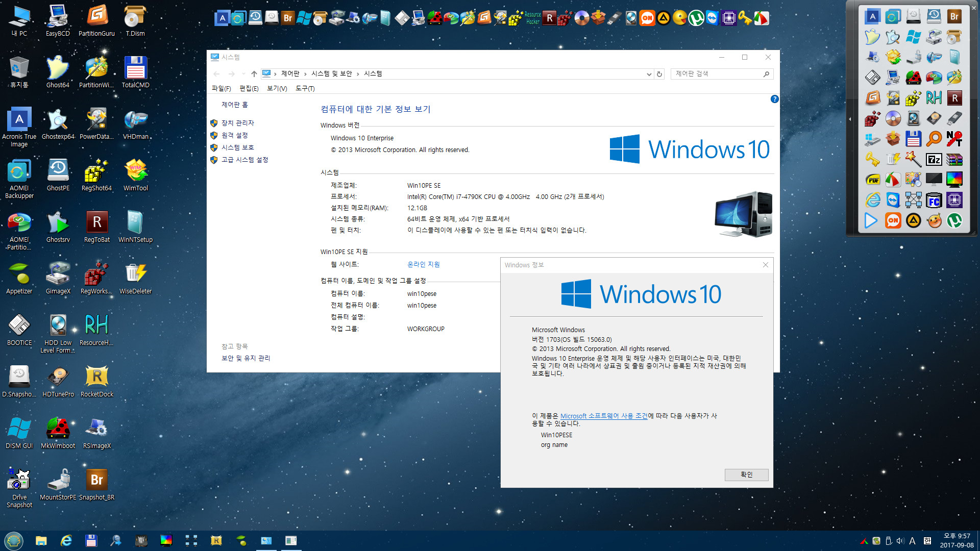980x551 pixels.
Task: Click the 제어판 검색 search field
Action: pyautogui.click(x=722, y=74)
